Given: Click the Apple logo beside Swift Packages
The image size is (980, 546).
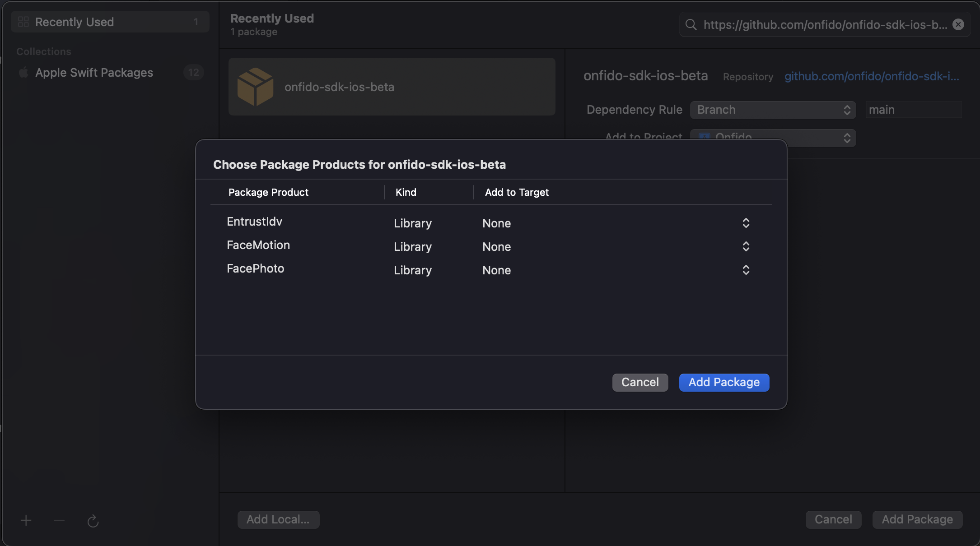Looking at the screenshot, I should (23, 73).
